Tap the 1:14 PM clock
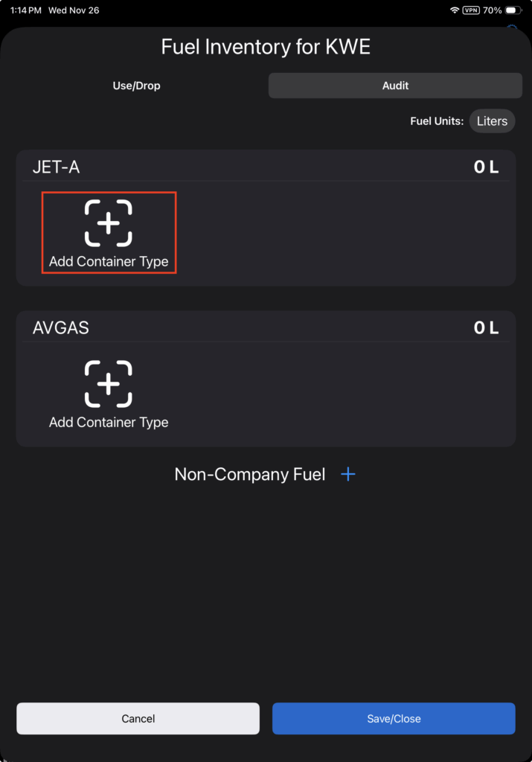The width and height of the screenshot is (532, 762). point(25,10)
